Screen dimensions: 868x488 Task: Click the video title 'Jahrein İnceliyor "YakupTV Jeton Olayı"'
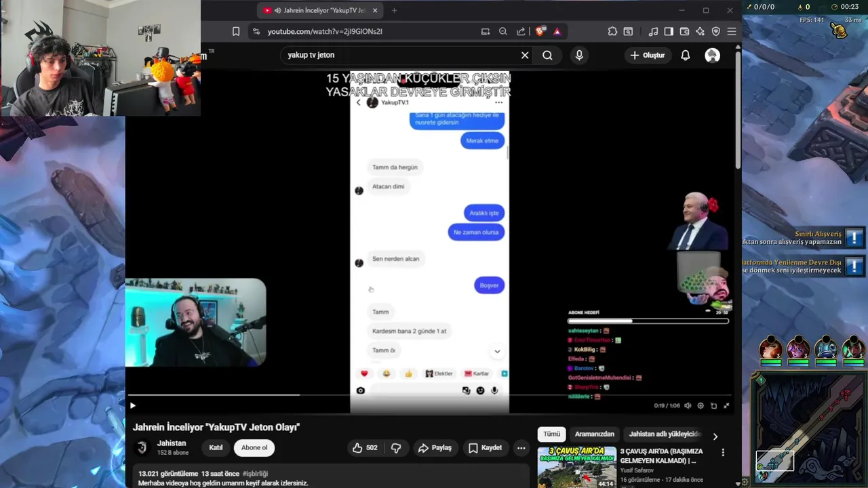[x=216, y=427]
